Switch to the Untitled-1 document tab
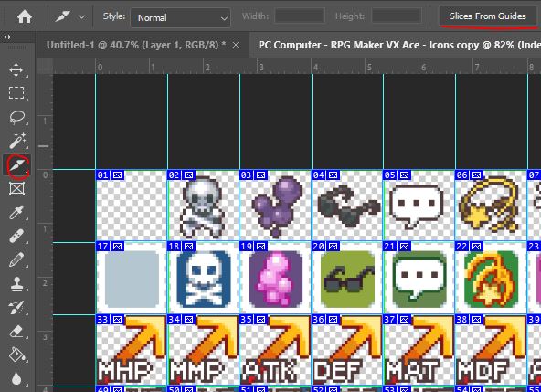Image resolution: width=541 pixels, height=392 pixels. pos(136,45)
